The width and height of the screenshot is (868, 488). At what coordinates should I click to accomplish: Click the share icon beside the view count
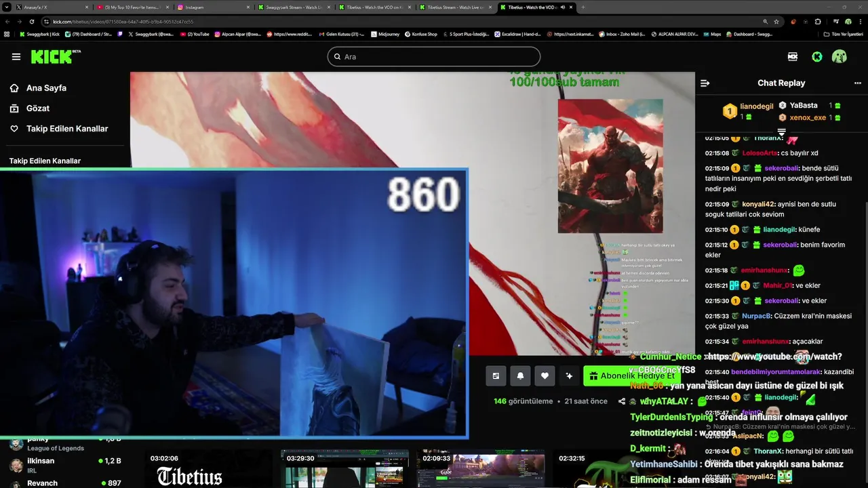[x=622, y=401]
